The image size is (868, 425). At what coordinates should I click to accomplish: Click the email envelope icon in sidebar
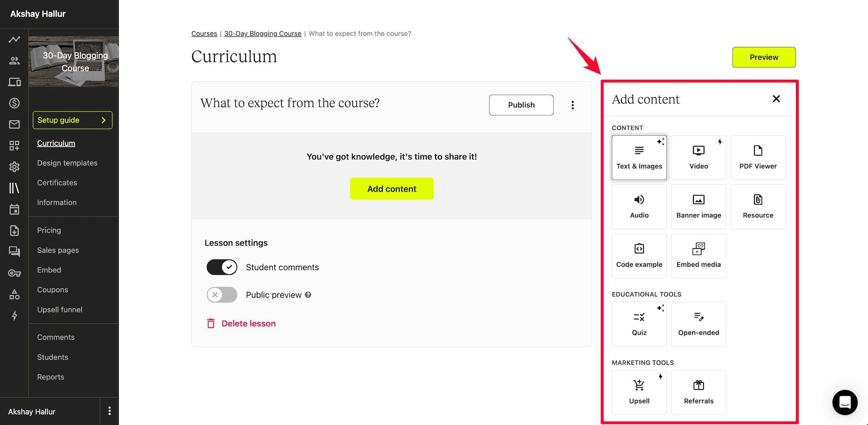click(x=14, y=124)
